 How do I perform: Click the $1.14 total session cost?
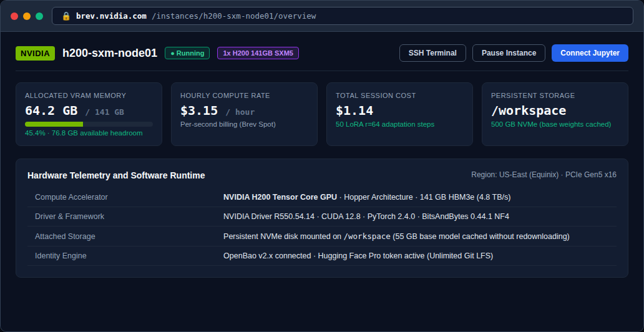pos(354,111)
